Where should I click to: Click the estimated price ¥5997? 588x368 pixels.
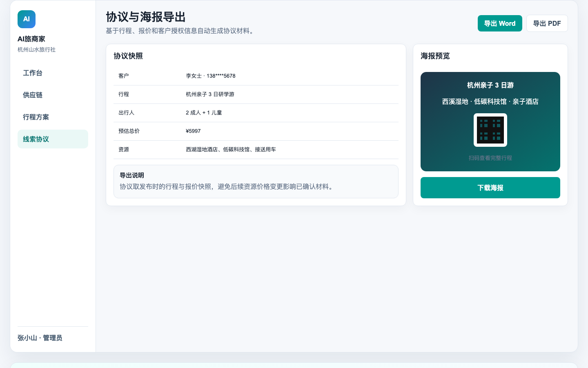(x=193, y=131)
